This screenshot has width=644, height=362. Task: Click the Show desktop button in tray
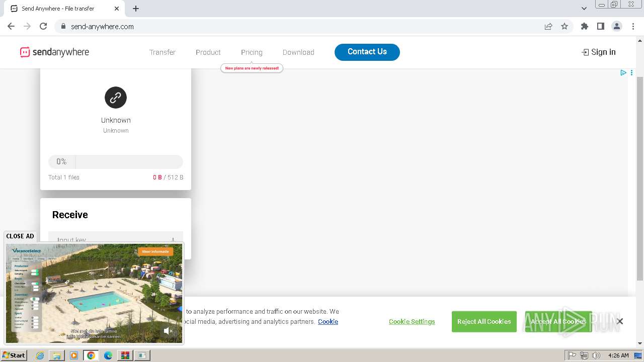click(638, 355)
